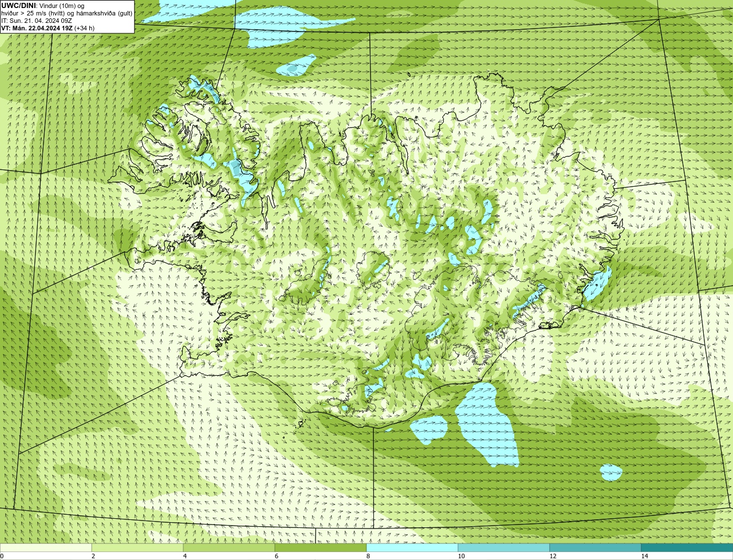
Task: Click the 6–8 m/s olive green legend swatch
Action: tap(321, 547)
